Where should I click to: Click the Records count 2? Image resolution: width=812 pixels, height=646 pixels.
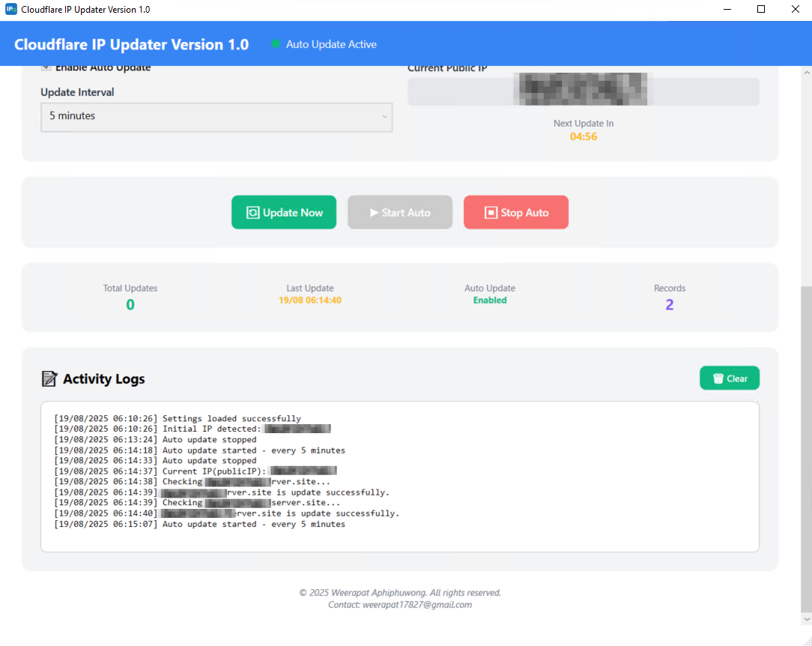669,304
